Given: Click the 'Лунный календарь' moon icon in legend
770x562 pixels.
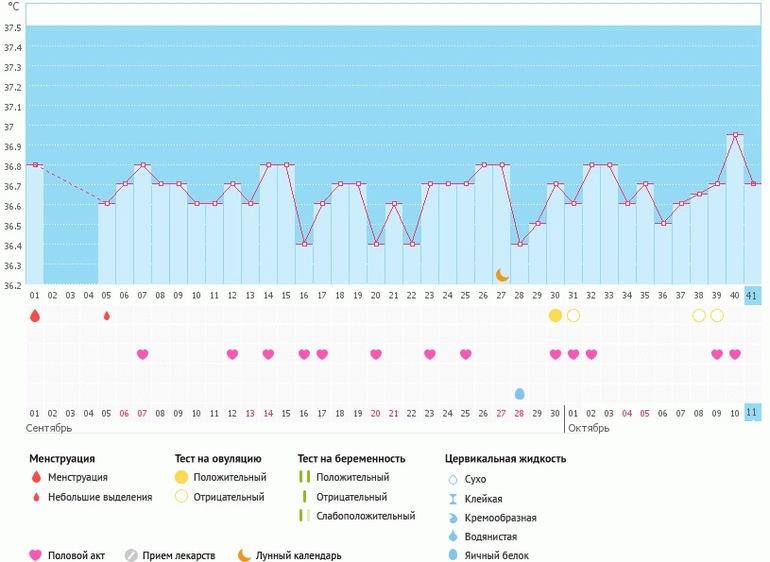Looking at the screenshot, I should tap(244, 555).
